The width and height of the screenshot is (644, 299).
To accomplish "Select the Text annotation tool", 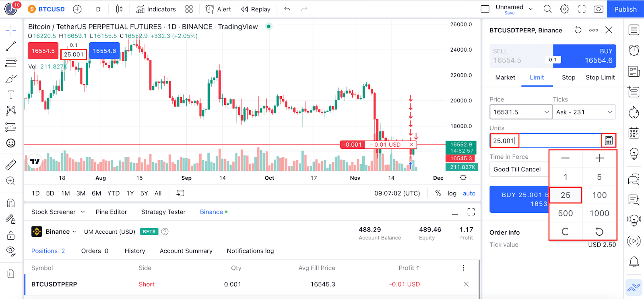I will point(11,95).
